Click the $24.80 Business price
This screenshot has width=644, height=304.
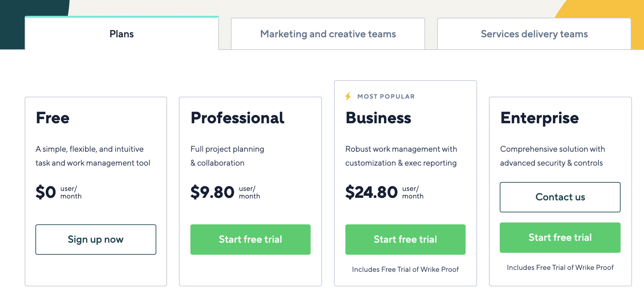pyautogui.click(x=371, y=192)
